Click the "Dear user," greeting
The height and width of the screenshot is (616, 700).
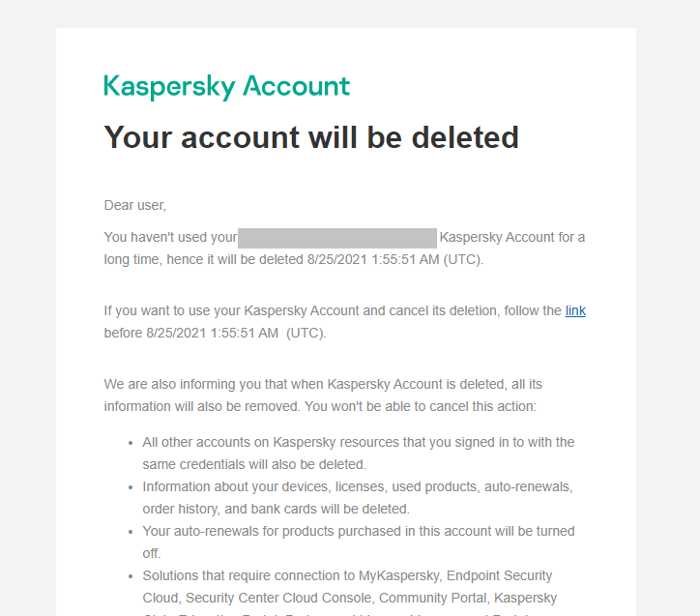click(134, 205)
